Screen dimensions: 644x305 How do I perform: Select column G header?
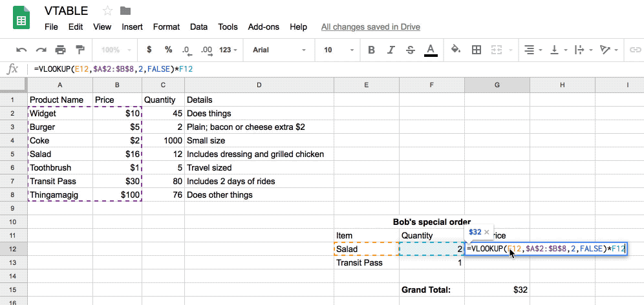point(497,85)
